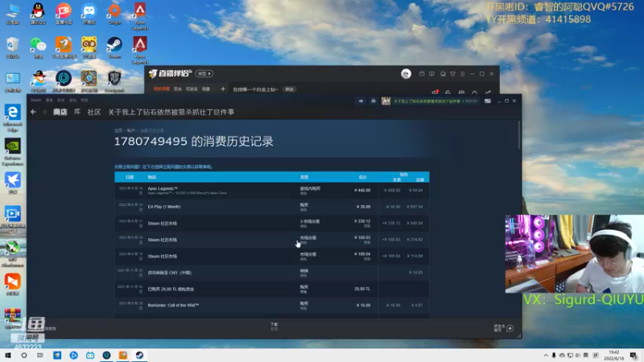
Task: Open the bilibili taskbar icon
Action: click(x=90, y=356)
